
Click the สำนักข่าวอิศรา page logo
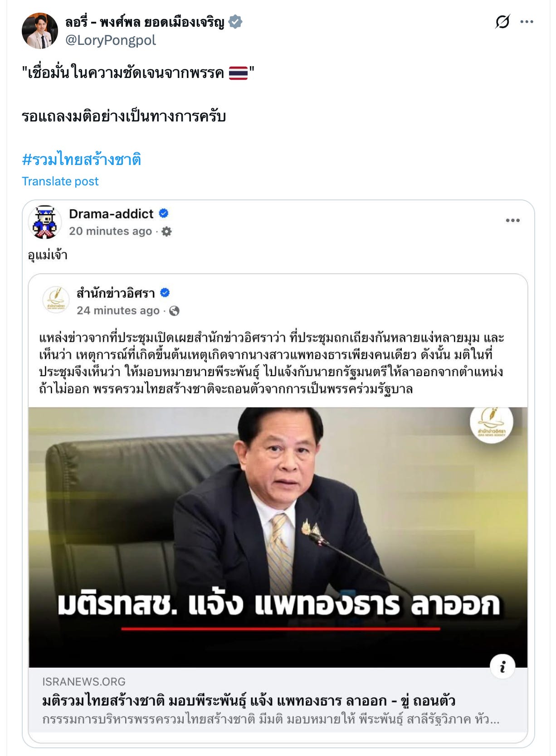56,300
